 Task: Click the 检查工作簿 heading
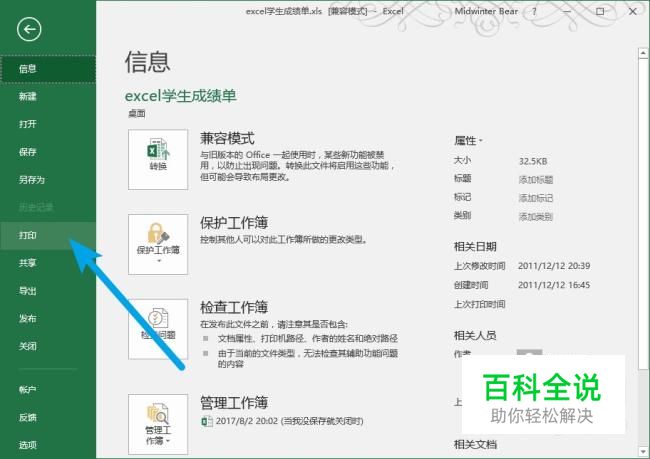234,307
